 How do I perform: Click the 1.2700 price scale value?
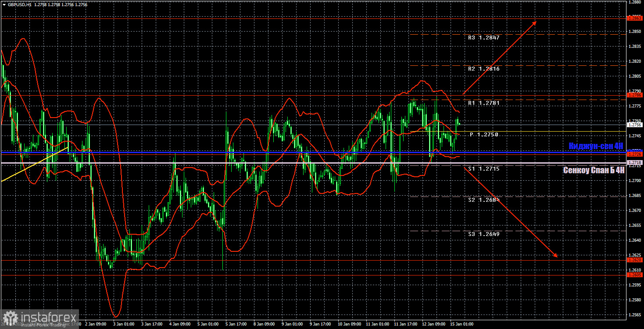click(635, 180)
